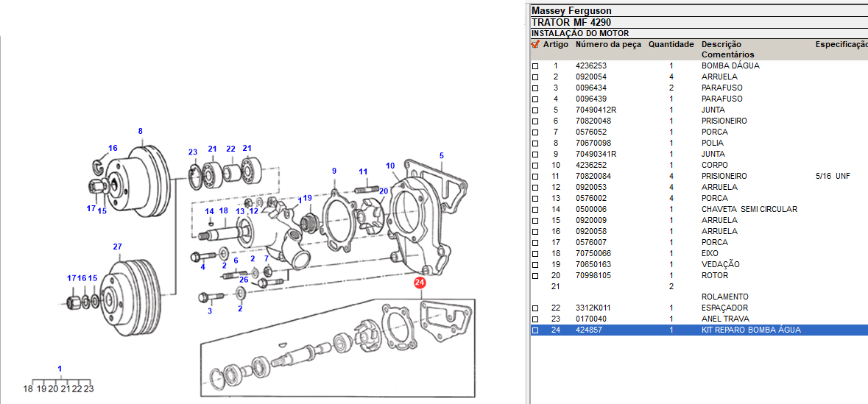Check the box for item 1 BOMBA DÁGUA
868x404 pixels.
[x=535, y=66]
